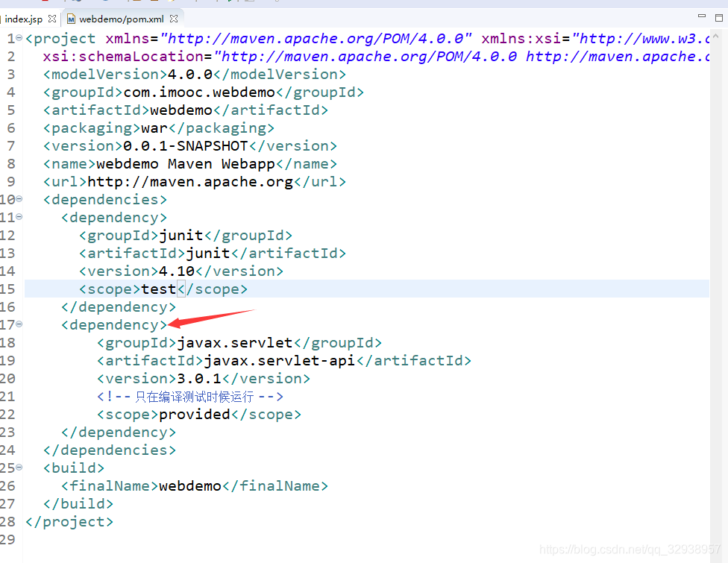The width and height of the screenshot is (728, 563).
Task: Click the javax.servlet-api artifactId value
Action: [280, 361]
